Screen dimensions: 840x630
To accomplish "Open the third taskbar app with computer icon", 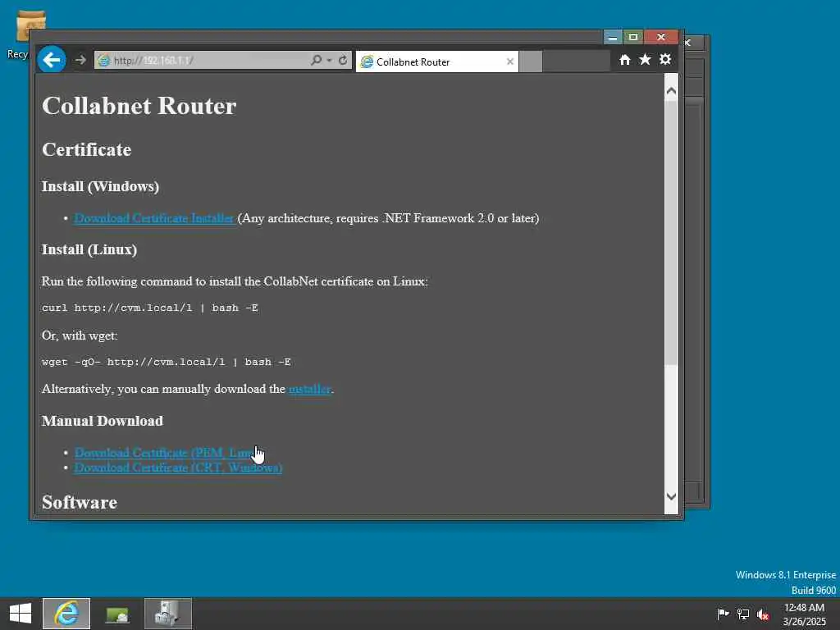I will pos(167,614).
